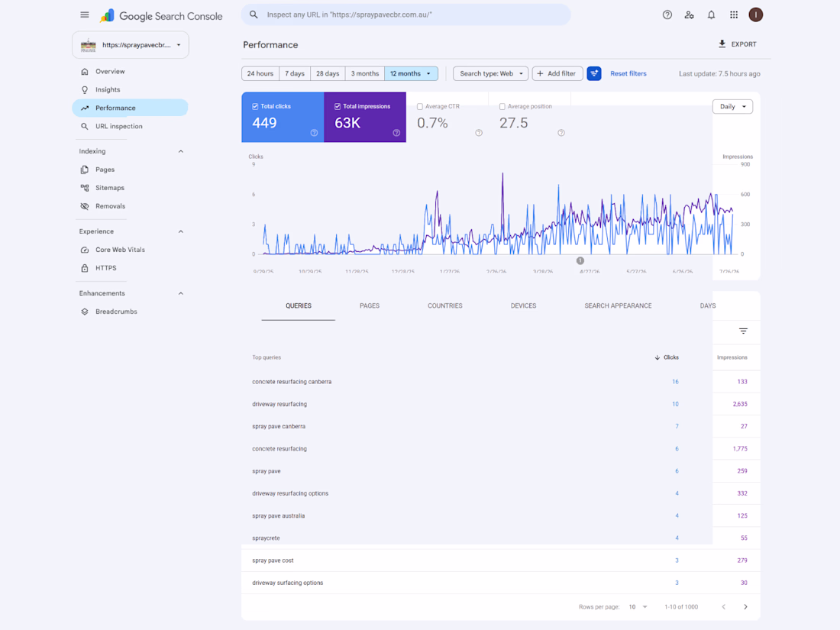Click the URL inspection magnifier icon
The height and width of the screenshot is (630, 840).
click(x=85, y=127)
